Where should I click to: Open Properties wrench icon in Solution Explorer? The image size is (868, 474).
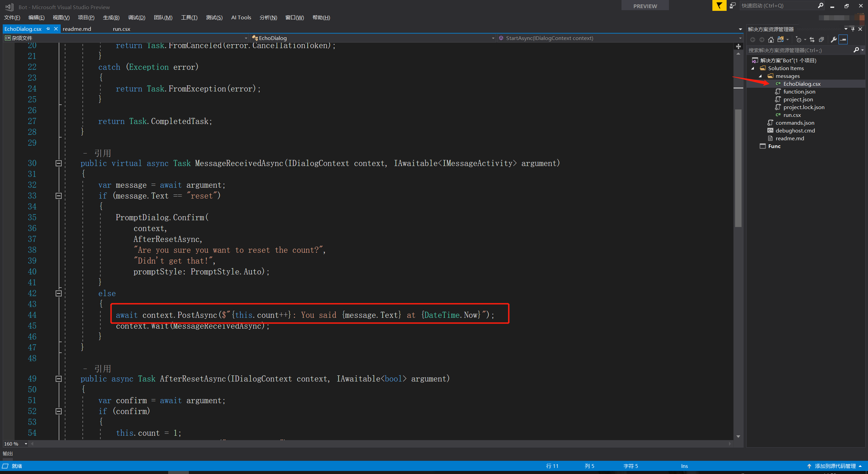click(x=834, y=40)
